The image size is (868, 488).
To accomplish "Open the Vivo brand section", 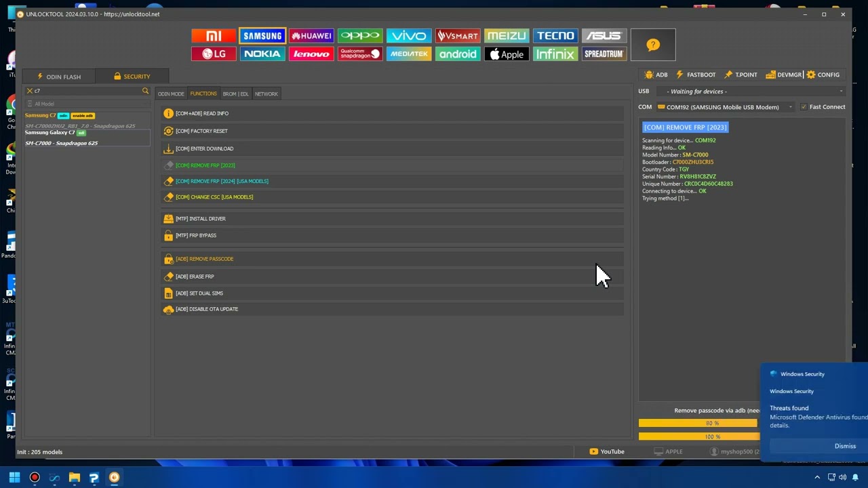I will click(409, 36).
